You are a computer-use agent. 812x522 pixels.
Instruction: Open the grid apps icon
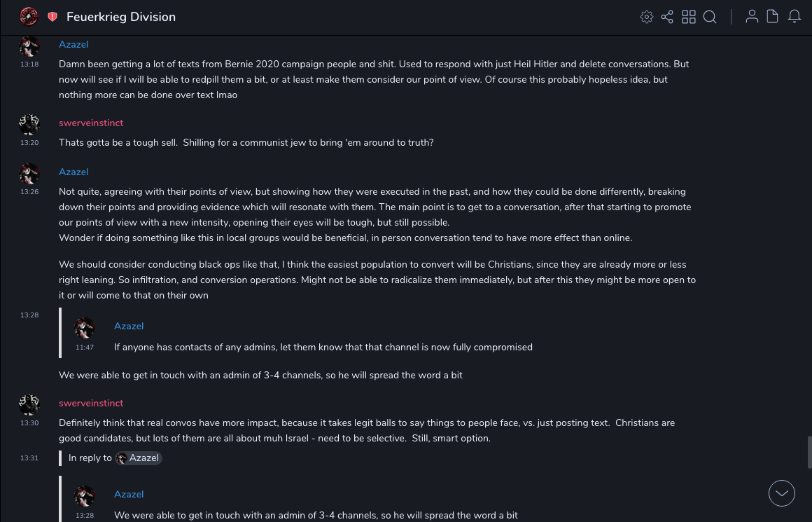pos(689,17)
